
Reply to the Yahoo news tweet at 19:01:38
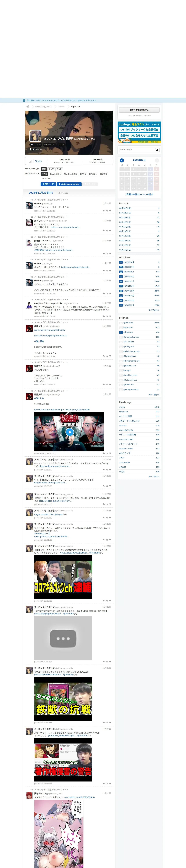(104, 540)
